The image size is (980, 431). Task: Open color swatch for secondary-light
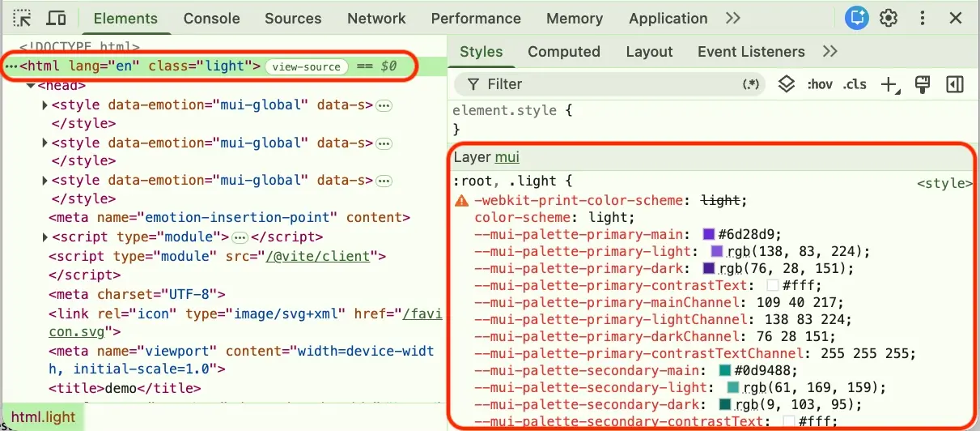tap(733, 387)
